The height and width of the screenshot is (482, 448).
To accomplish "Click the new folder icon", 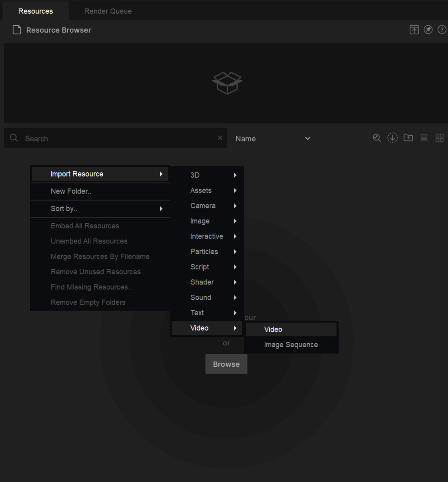I will pyautogui.click(x=408, y=138).
